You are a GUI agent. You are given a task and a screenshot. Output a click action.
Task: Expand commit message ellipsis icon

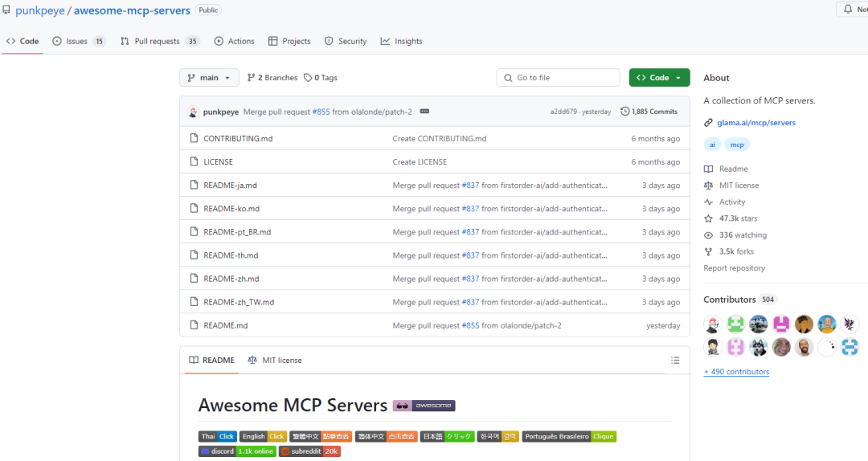(424, 112)
